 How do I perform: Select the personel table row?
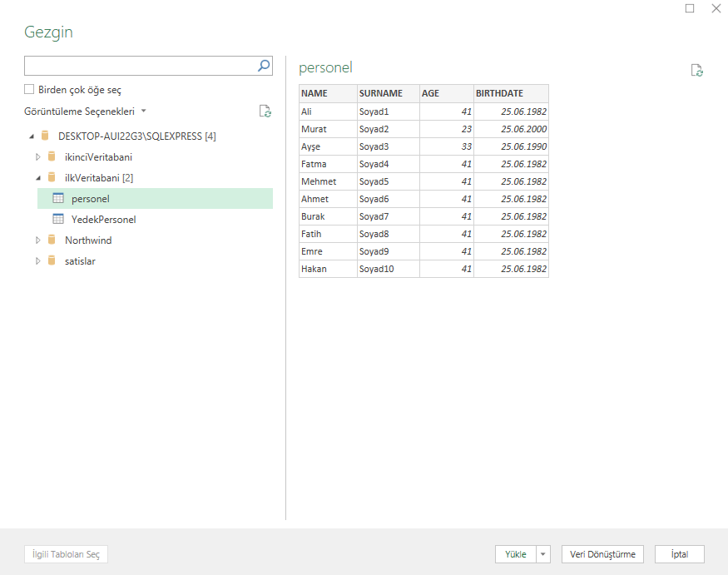tap(155, 198)
